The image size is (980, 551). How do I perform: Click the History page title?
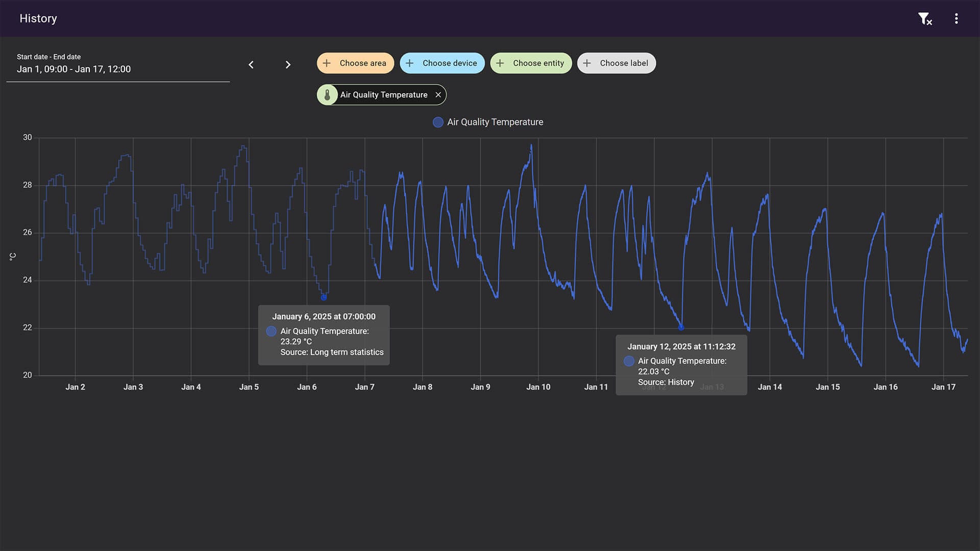click(38, 18)
